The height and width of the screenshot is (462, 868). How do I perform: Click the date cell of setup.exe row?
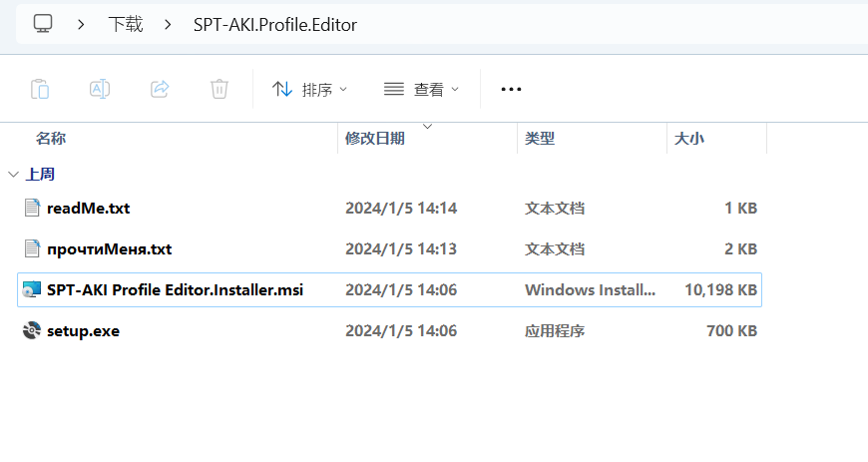point(401,331)
